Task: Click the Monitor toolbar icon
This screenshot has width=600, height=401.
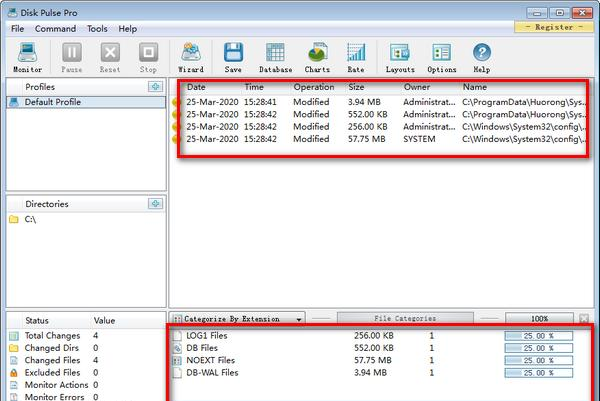Action: tap(28, 57)
